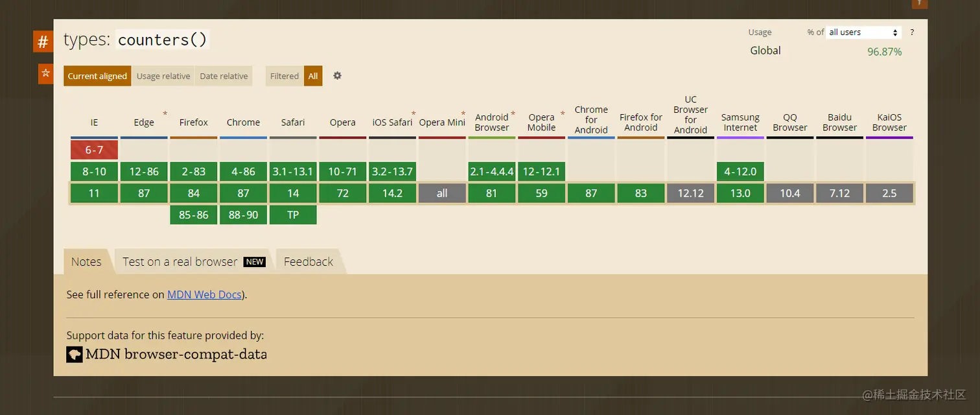Click the Android Browser 2.1-4.4.4 cell
The width and height of the screenshot is (980, 415).
coord(492,172)
